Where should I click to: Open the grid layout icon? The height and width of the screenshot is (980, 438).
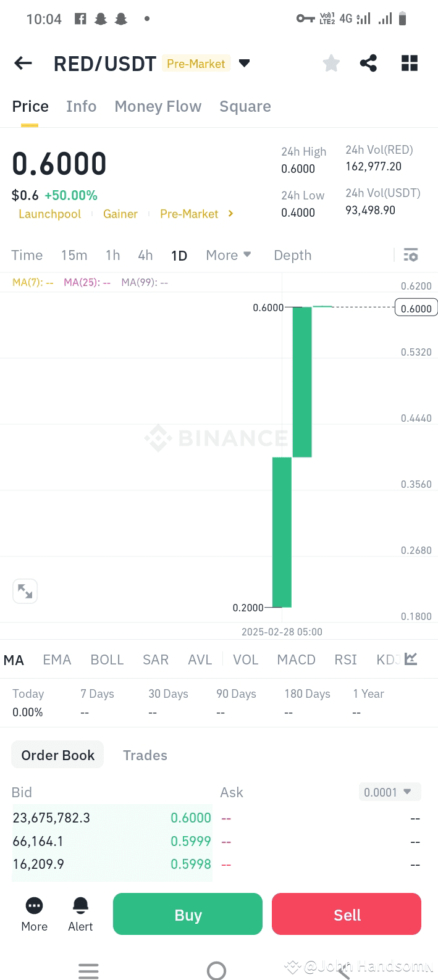click(410, 63)
